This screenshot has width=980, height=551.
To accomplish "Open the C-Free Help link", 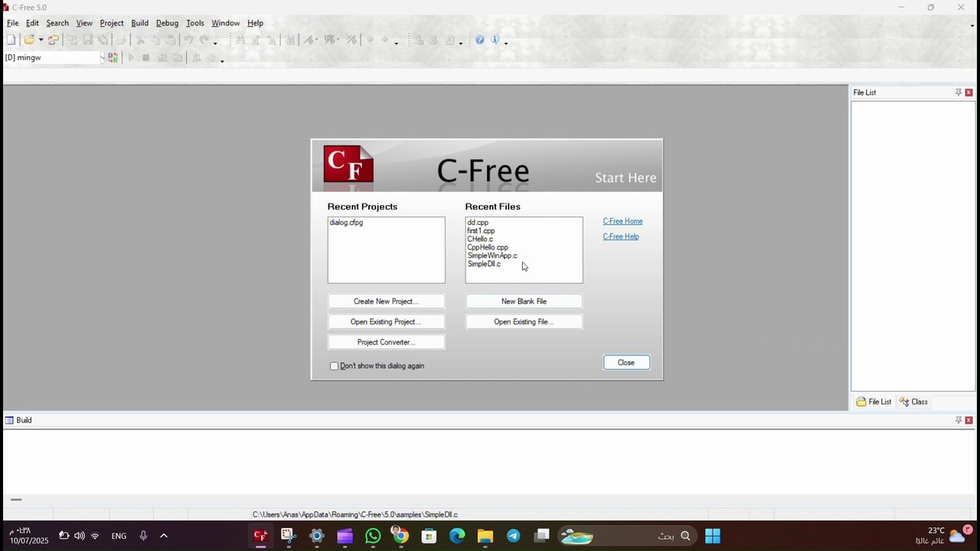I will [621, 236].
